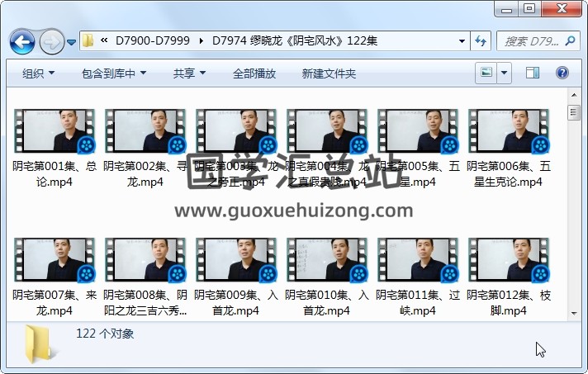Click file name 阴宅第008集、阴阳之龙三吉六秀
This screenshot has height=374, width=588.
[145, 303]
